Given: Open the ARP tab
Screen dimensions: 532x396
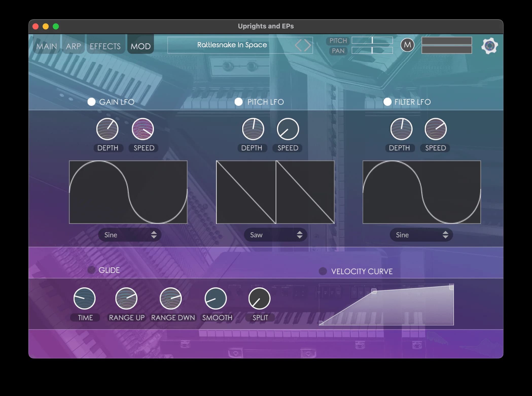Looking at the screenshot, I should click(73, 46).
